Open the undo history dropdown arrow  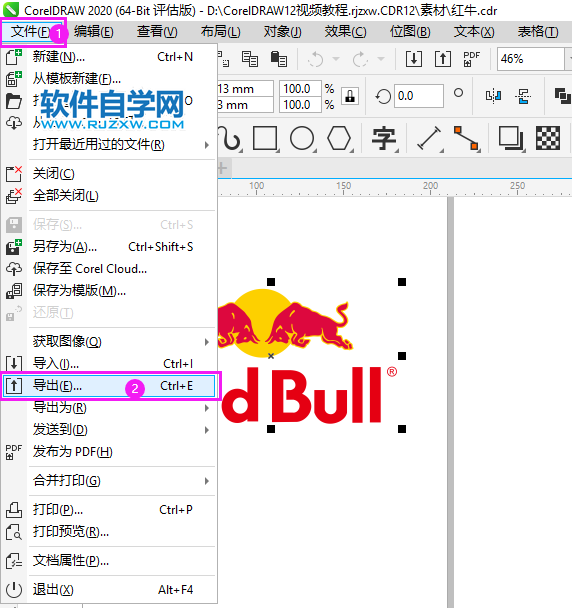[336, 59]
